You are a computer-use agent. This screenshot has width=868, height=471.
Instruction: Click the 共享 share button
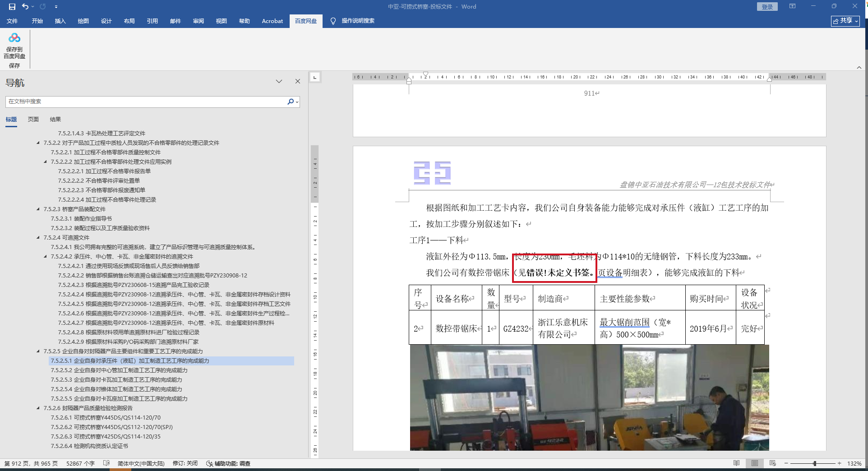pos(845,21)
